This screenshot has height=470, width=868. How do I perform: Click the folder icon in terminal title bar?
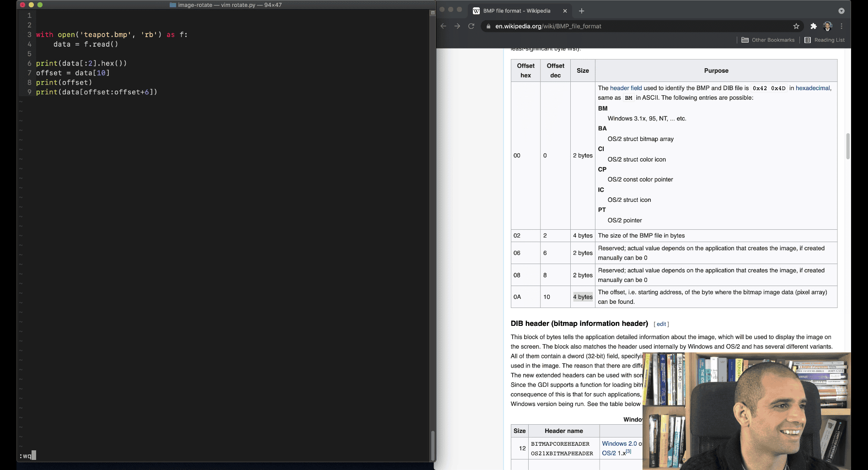pos(173,5)
